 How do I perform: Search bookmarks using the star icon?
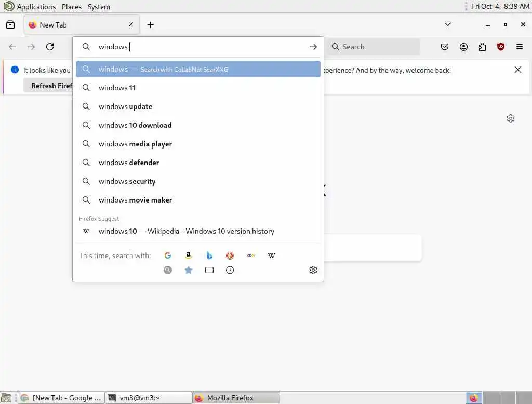coord(188,270)
